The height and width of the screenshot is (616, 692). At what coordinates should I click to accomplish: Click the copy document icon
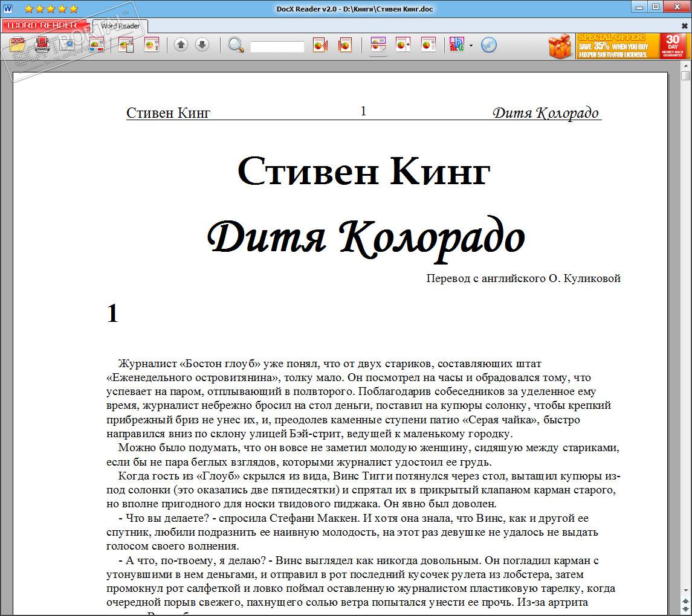[126, 45]
